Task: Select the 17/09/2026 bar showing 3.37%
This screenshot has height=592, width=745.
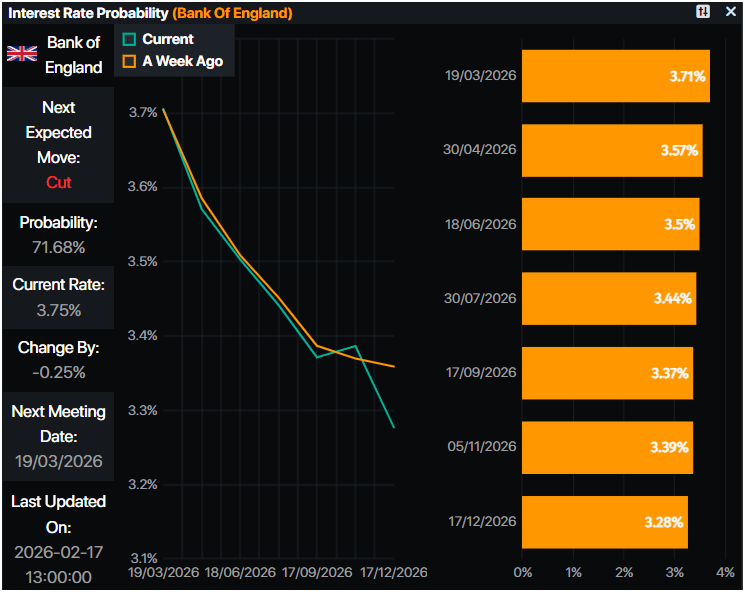Action: click(x=607, y=373)
